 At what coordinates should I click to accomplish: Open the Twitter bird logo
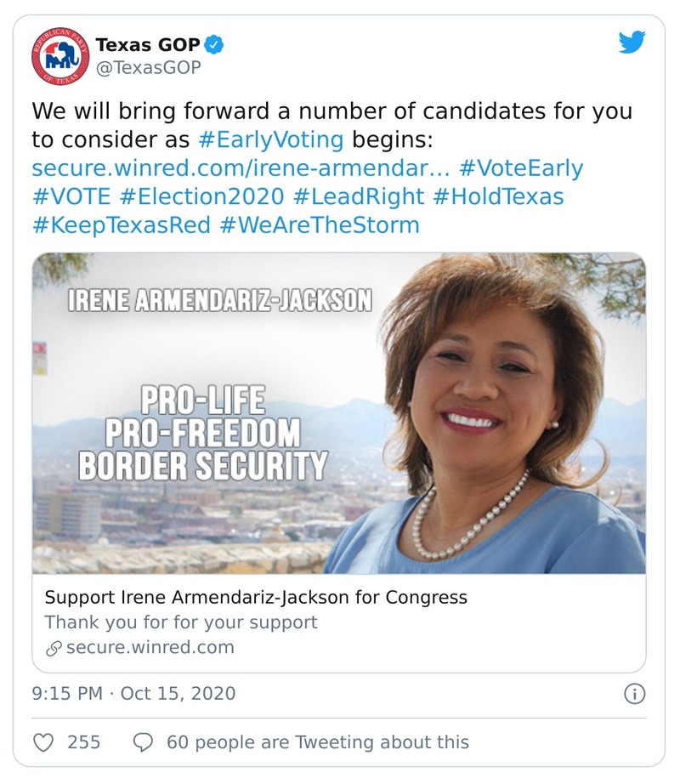[x=632, y=42]
